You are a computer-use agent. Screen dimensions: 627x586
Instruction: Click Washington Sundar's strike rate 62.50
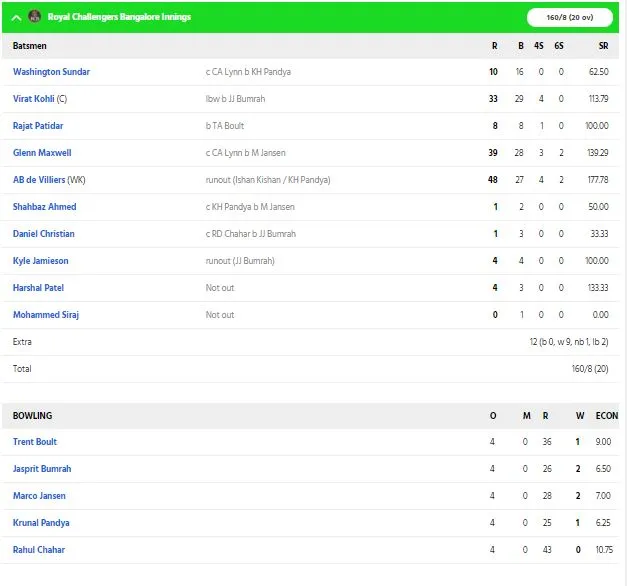[x=599, y=72]
